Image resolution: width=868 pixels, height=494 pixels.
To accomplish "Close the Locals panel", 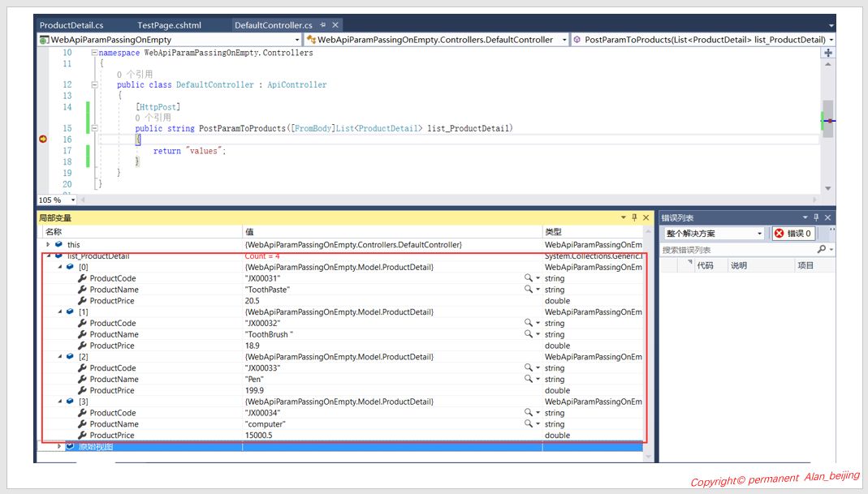I will pyautogui.click(x=646, y=217).
